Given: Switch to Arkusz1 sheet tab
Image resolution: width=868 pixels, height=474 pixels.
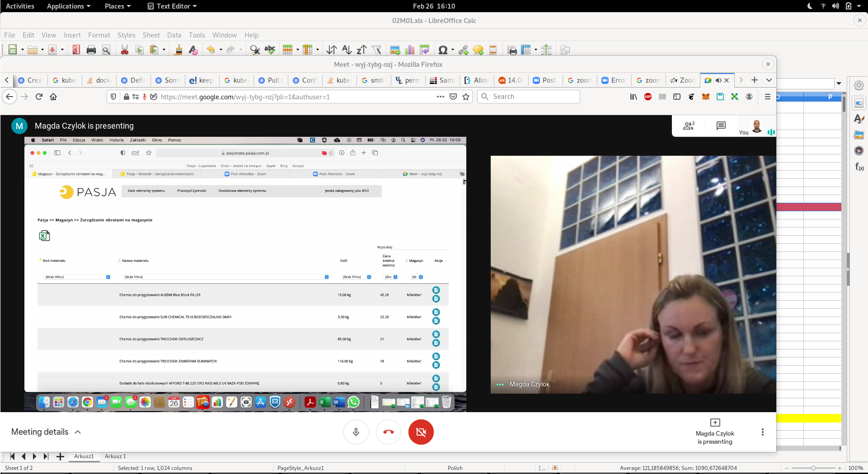Looking at the screenshot, I should (x=84, y=456).
